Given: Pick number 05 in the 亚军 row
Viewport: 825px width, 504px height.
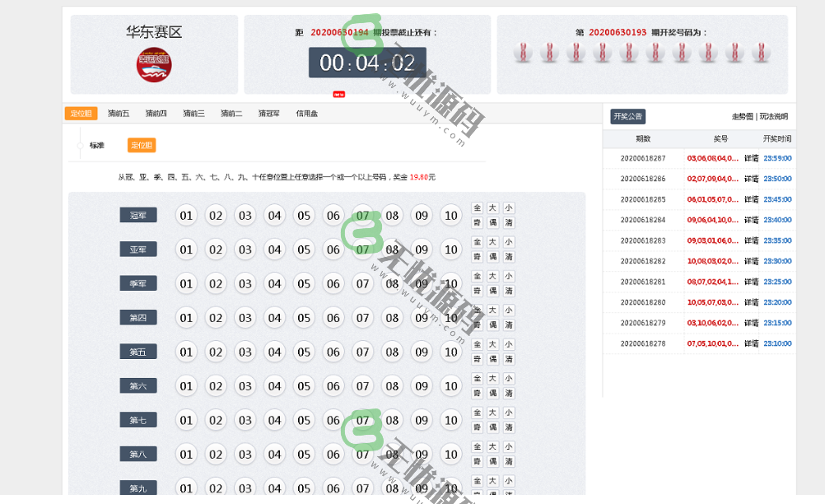Looking at the screenshot, I should click(x=304, y=250).
